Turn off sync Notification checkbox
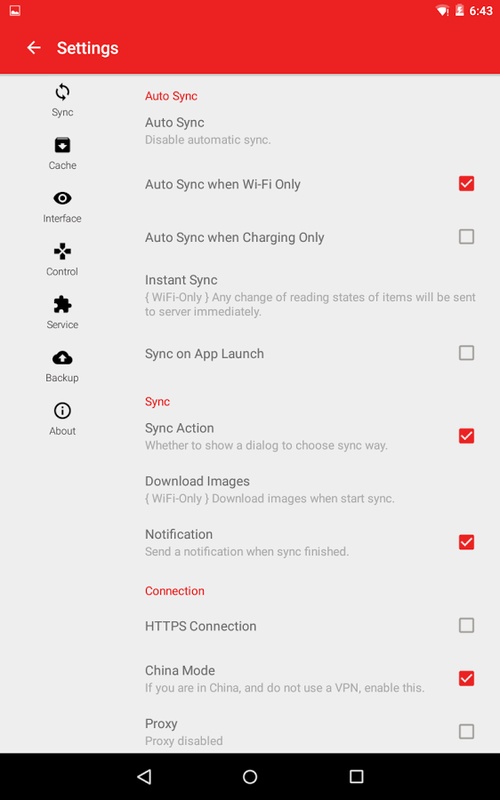Screen dimensions: 500x800 pos(466,542)
